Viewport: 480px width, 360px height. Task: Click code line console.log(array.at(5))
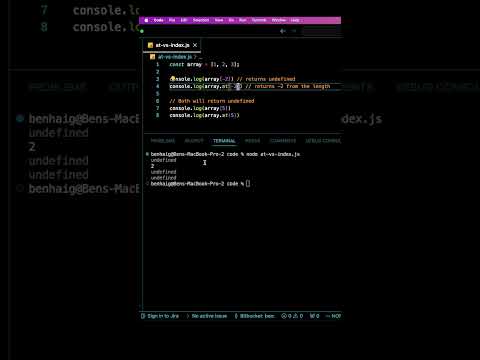pos(204,115)
